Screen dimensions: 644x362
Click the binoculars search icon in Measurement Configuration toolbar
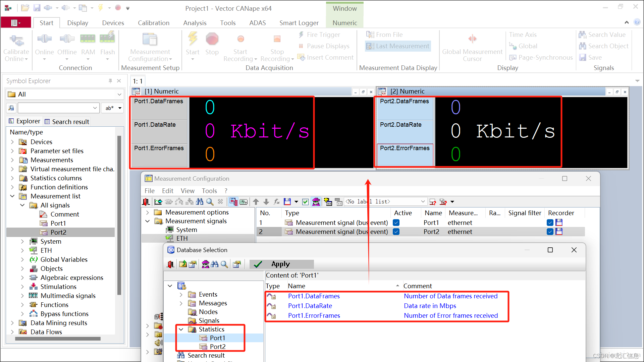click(200, 202)
